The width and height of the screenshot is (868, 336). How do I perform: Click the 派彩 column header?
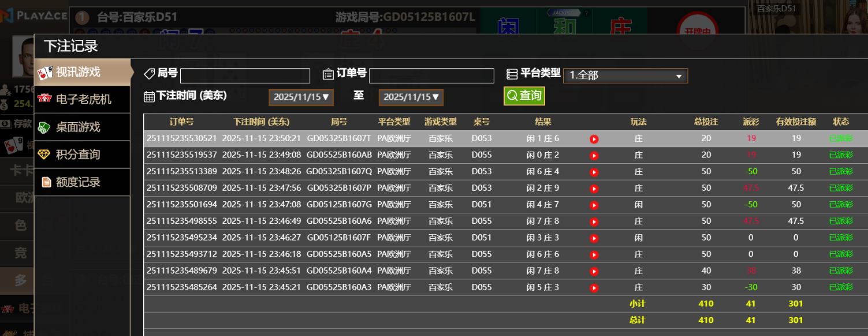tap(751, 122)
